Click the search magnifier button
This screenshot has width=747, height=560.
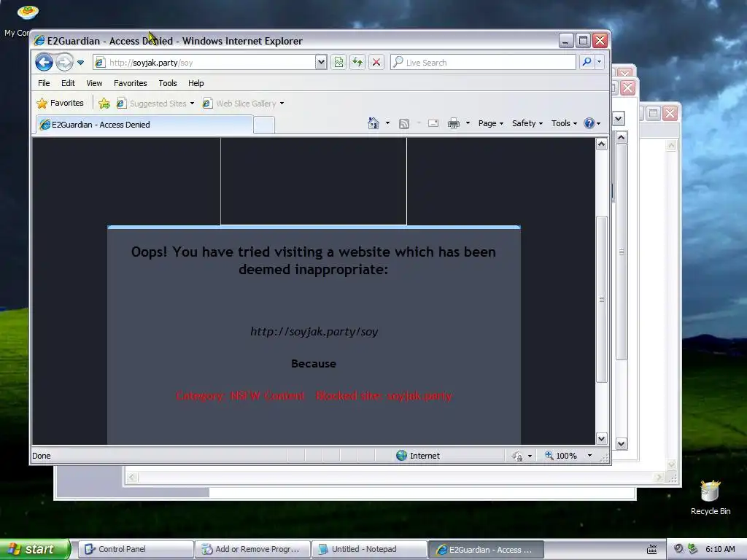587,63
